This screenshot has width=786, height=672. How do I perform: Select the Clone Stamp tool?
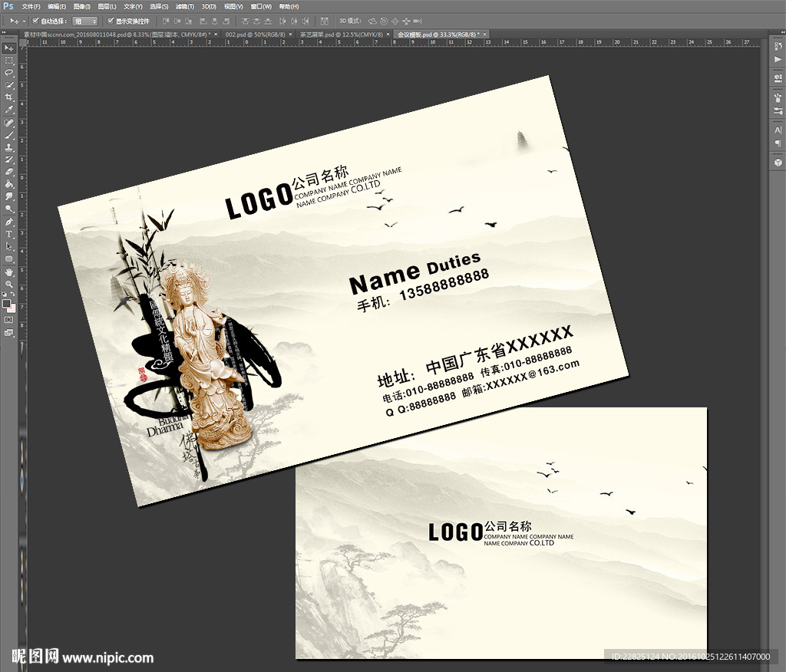pyautogui.click(x=9, y=147)
